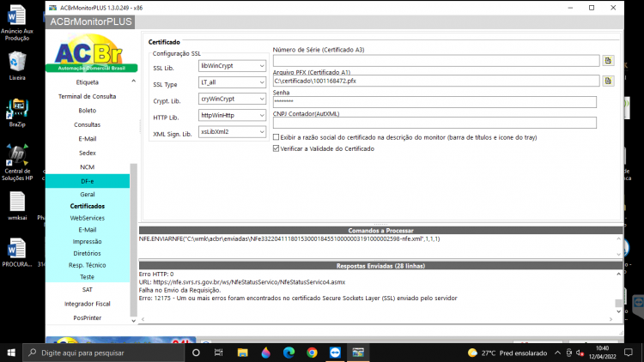Toggle exibir razão social do certificado checkbox
Viewport: 644px width, 362px height.
pyautogui.click(x=276, y=137)
